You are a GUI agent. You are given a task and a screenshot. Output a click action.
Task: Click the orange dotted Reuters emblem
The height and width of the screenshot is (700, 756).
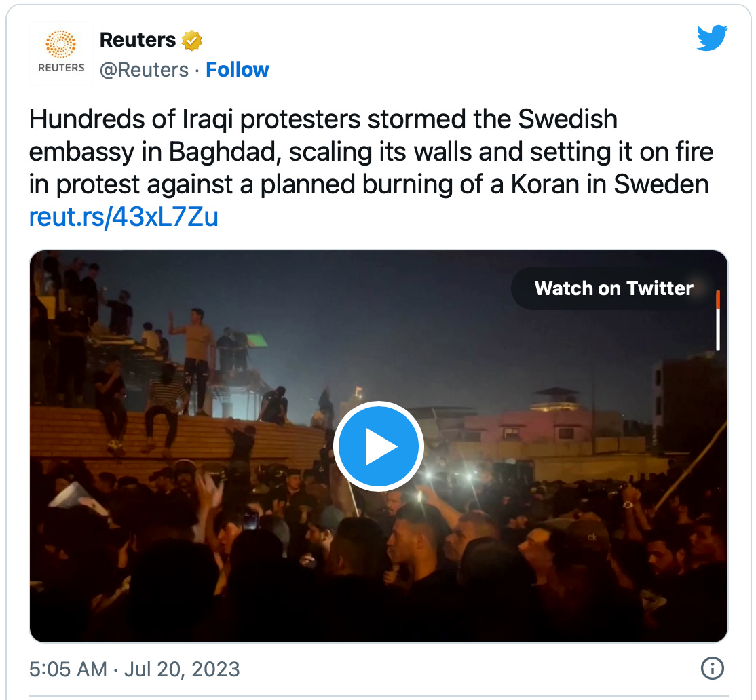coord(61,44)
